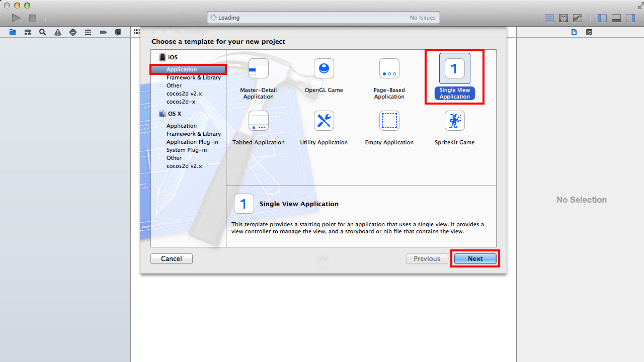Select the OpenGL Game template
644x362 pixels.
pos(324,75)
